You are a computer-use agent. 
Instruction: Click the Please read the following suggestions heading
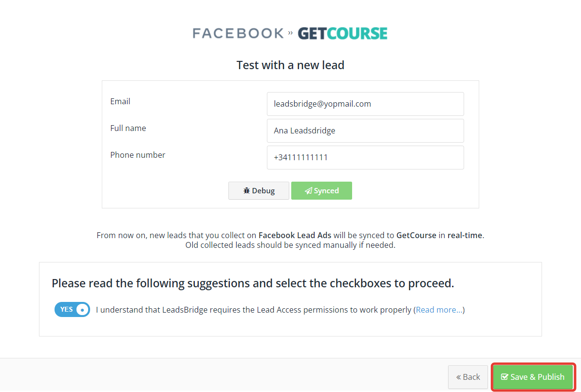pyautogui.click(x=253, y=283)
